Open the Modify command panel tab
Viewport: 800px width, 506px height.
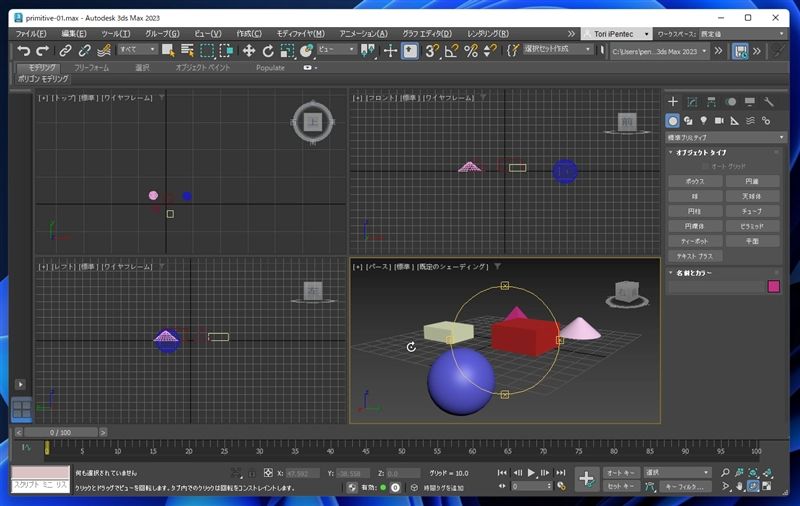pos(692,102)
